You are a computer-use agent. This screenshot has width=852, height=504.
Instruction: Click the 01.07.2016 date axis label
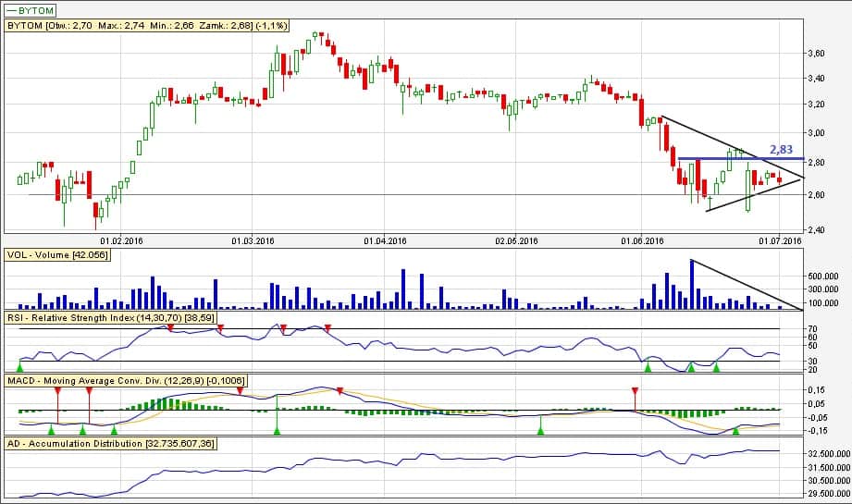tap(779, 240)
